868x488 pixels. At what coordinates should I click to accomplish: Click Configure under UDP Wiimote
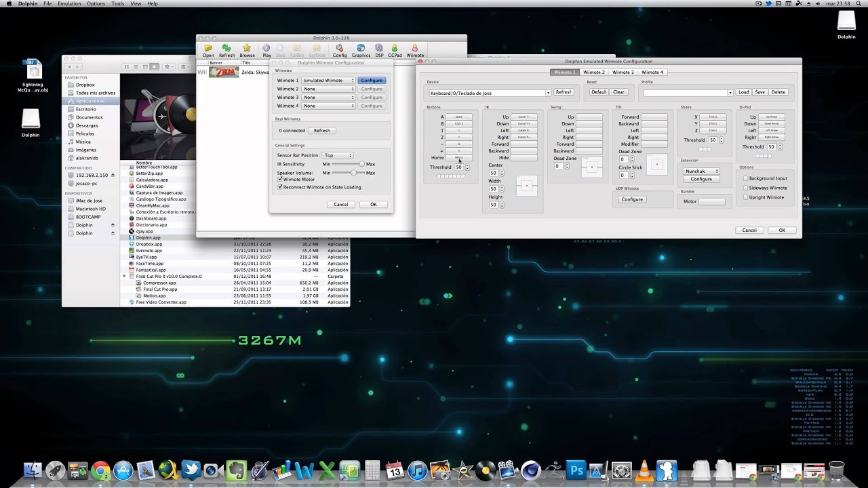(x=632, y=199)
